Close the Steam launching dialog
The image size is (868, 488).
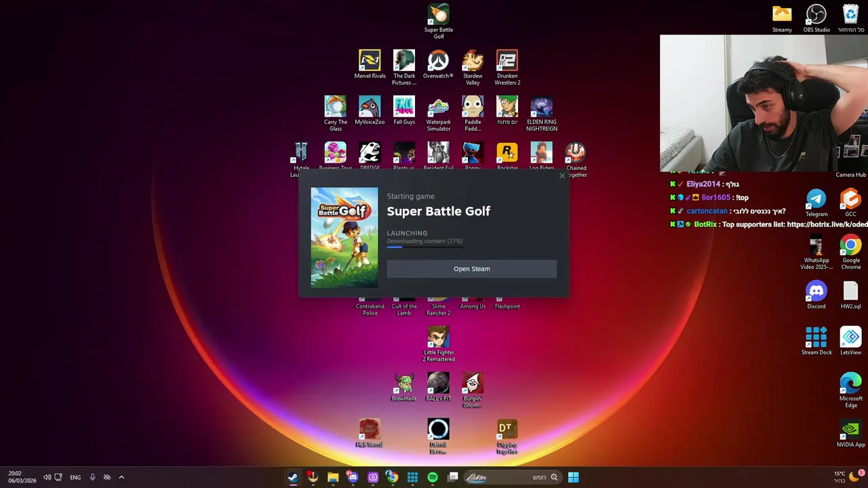[x=562, y=176]
